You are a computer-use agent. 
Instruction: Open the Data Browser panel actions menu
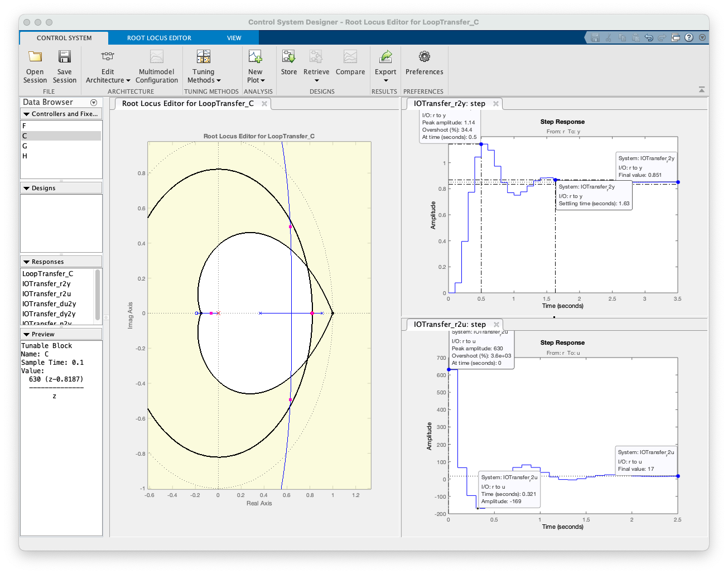click(x=94, y=103)
